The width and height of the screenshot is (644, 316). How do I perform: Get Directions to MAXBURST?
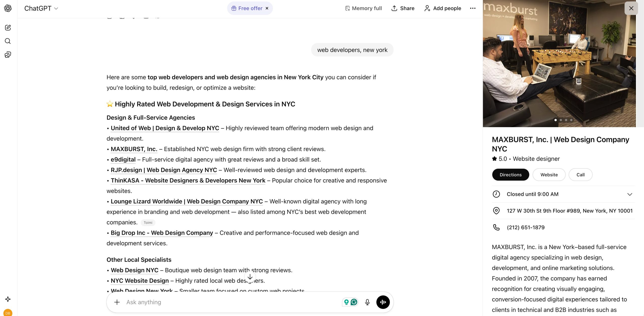tap(510, 174)
